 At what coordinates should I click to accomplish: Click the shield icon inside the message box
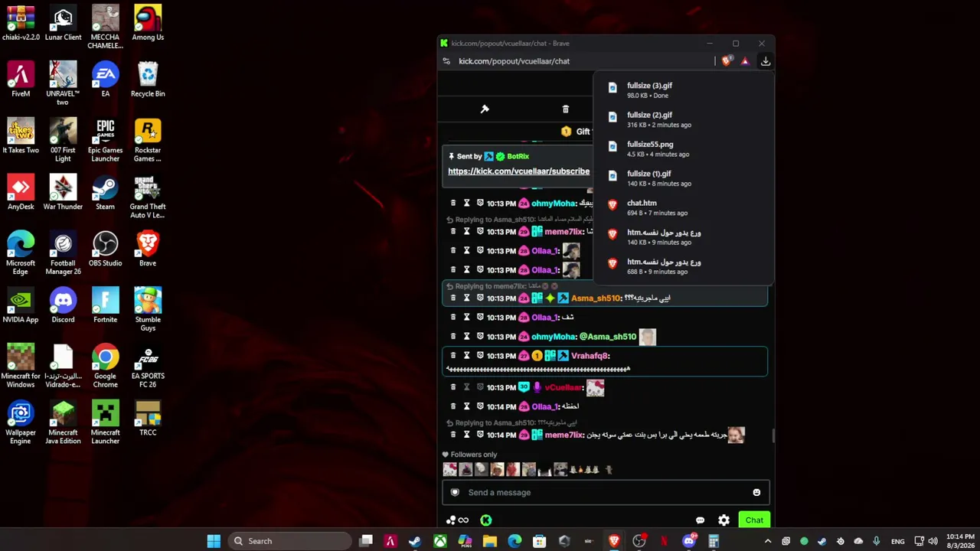coord(455,493)
